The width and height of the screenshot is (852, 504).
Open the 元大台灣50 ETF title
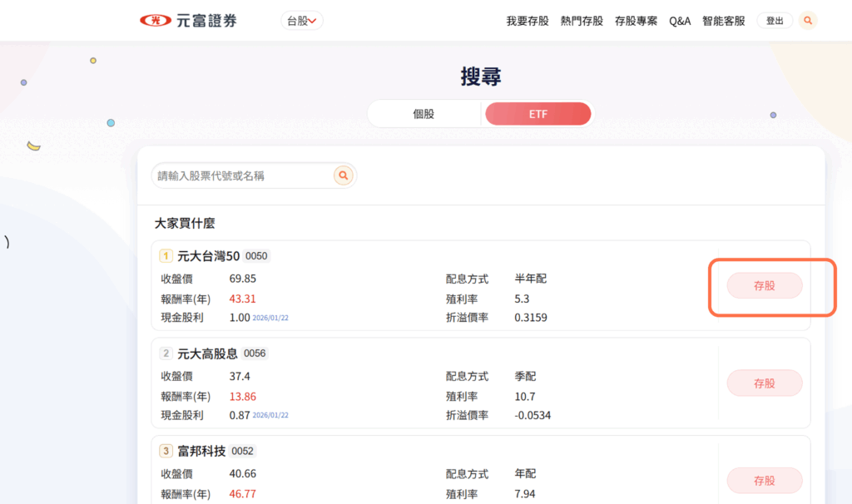point(209,256)
